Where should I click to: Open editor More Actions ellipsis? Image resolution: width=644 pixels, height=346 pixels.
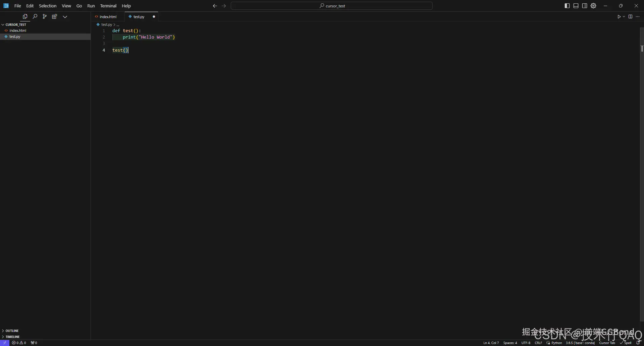pos(638,17)
